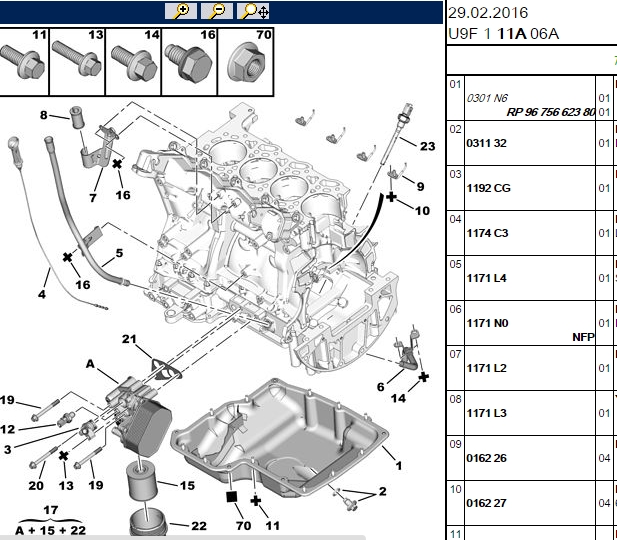Click callout number 6 on the diagram
Image resolution: width=617 pixels, height=540 pixels.
pos(381,387)
